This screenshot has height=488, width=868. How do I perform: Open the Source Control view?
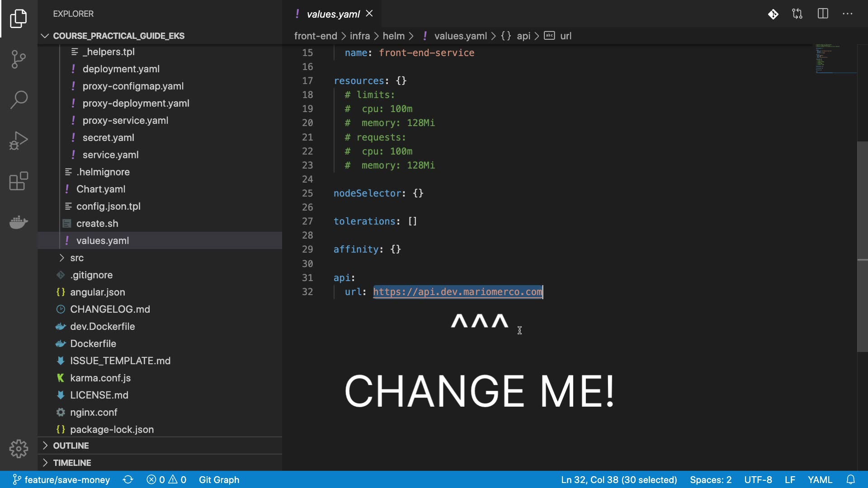19,59
